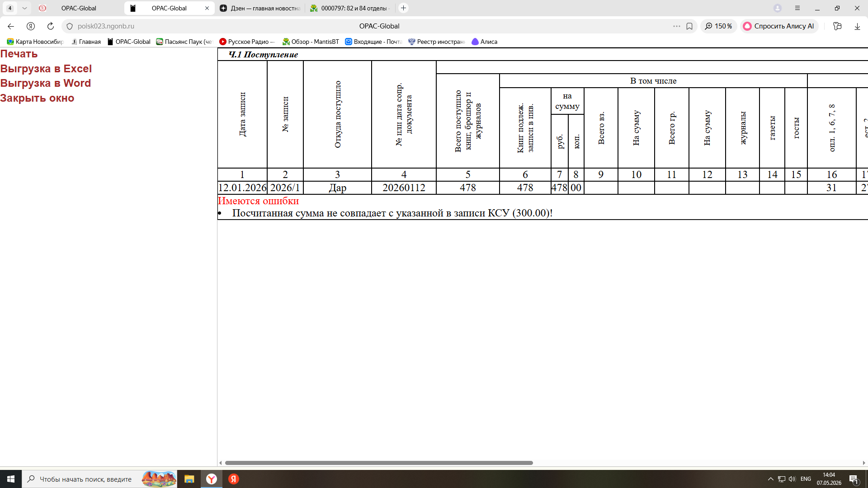Click the error message about КСУ (300.00)
The width and height of the screenshot is (868, 488).
coord(392,213)
